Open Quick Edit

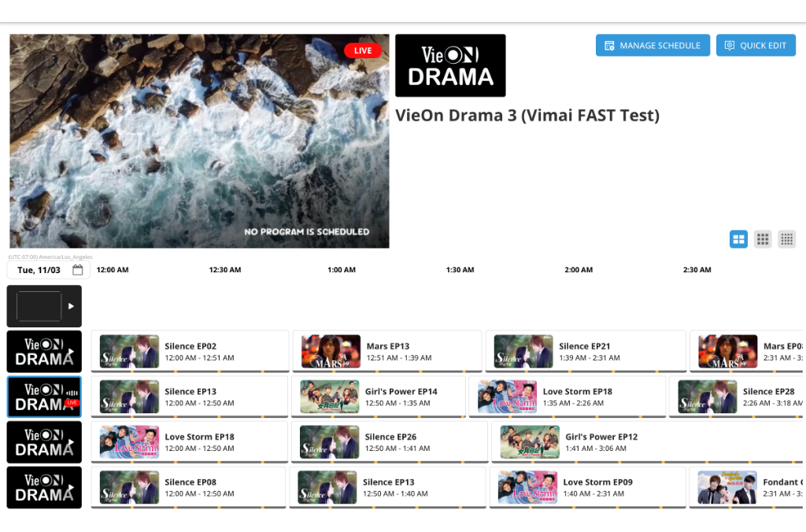[755, 46]
